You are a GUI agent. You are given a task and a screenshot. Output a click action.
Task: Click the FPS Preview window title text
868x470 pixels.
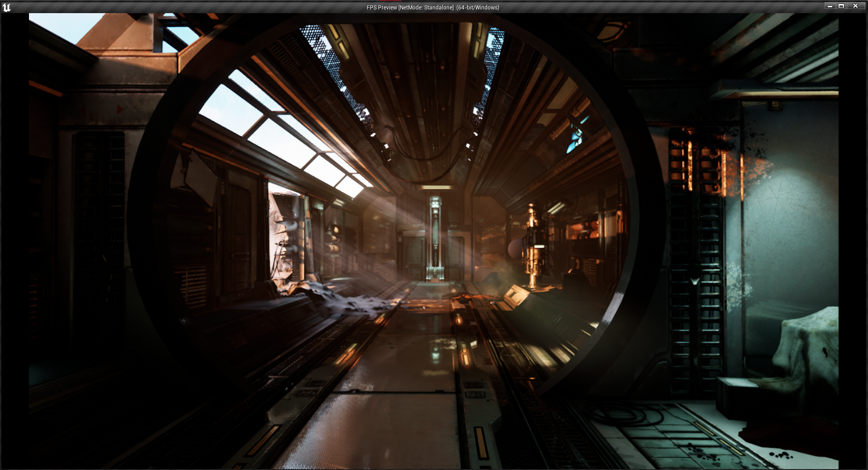pos(433,7)
